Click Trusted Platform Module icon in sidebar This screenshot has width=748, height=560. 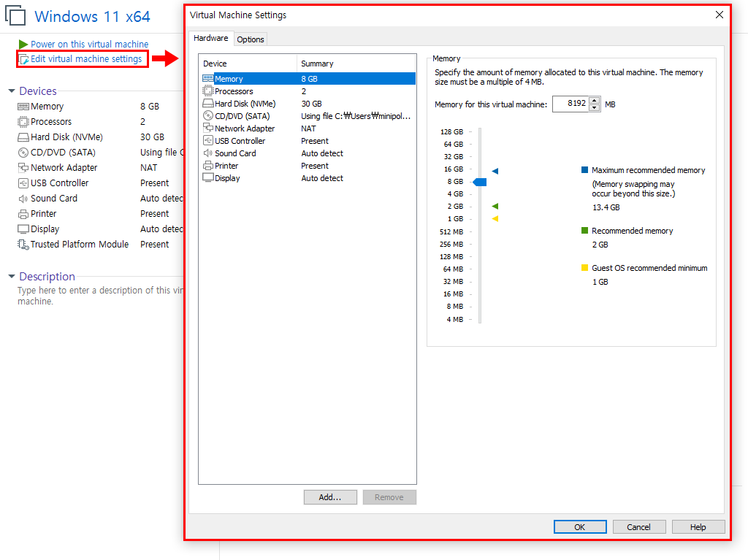click(x=23, y=245)
